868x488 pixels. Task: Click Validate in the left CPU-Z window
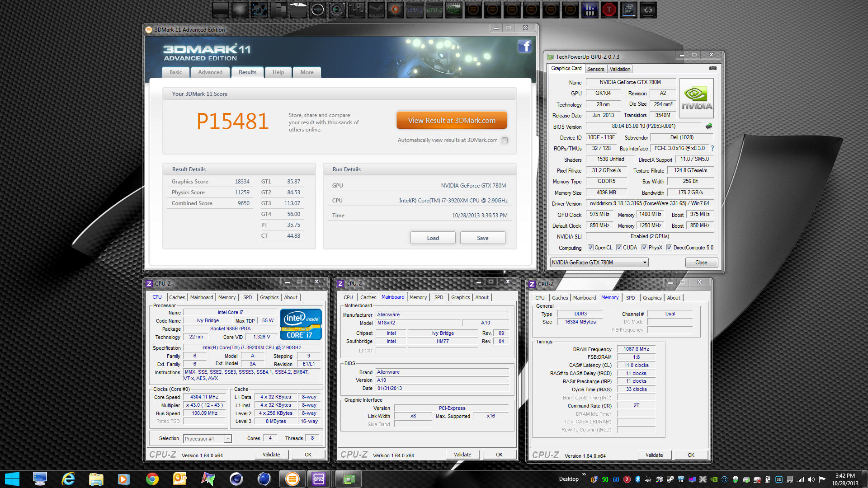[271, 455]
